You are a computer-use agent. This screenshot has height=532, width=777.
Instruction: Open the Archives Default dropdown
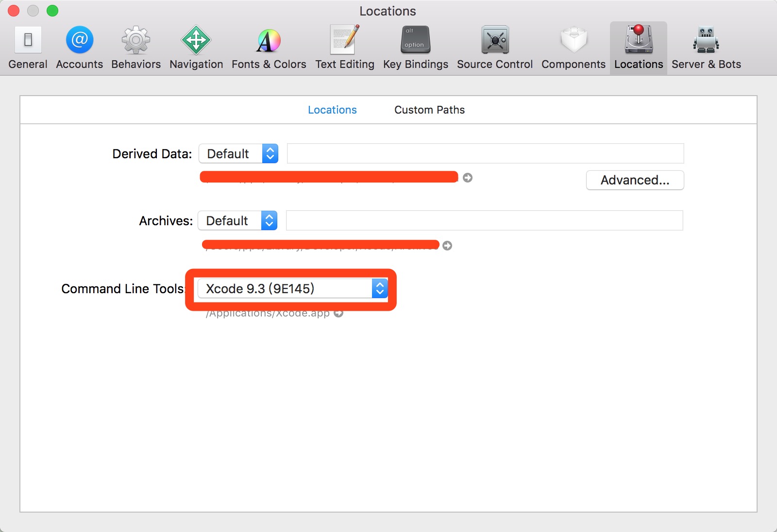[237, 220]
